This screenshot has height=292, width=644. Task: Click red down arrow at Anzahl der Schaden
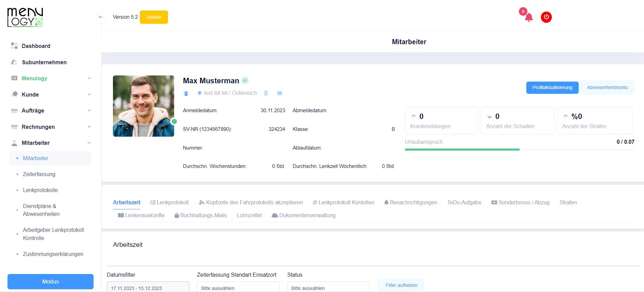coord(490,117)
